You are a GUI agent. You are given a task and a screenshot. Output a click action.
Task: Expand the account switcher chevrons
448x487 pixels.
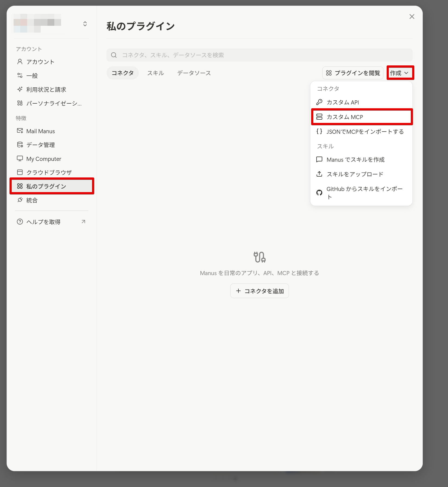point(85,24)
